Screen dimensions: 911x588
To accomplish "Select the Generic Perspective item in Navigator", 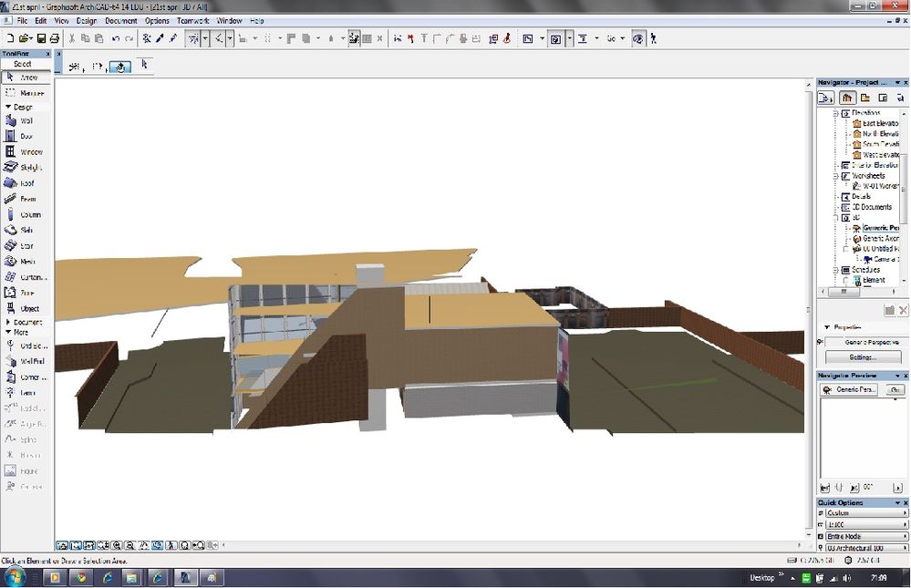I will (880, 228).
